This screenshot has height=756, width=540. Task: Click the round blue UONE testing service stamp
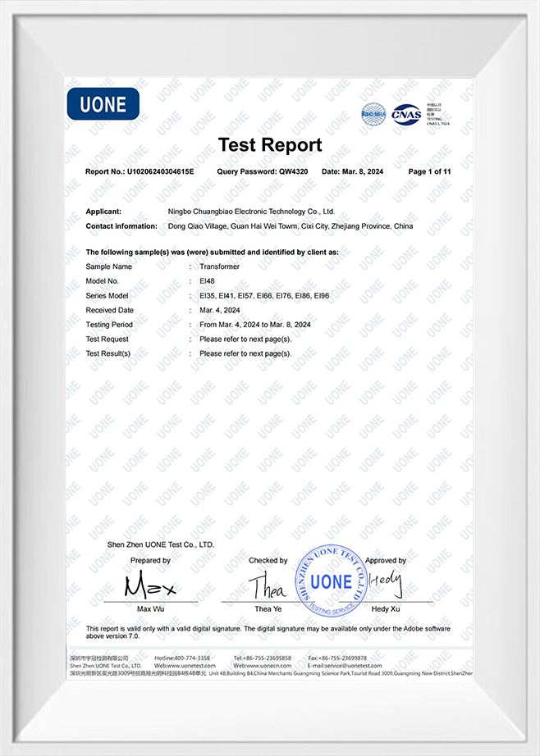point(330,581)
